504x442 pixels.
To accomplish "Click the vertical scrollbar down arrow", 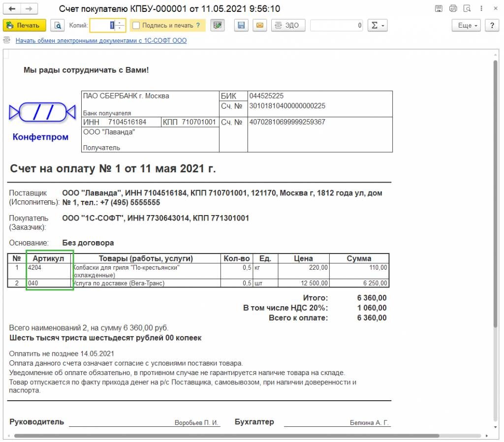I will pyautogui.click(x=495, y=427).
